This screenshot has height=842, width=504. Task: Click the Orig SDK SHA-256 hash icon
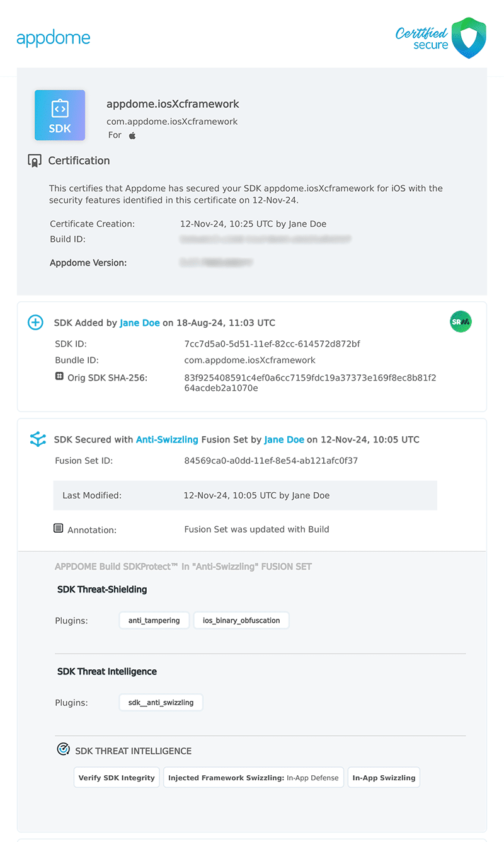(59, 376)
